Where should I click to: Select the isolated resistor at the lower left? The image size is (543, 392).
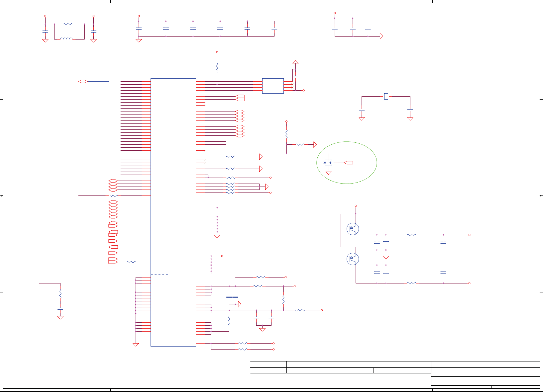[60, 294]
